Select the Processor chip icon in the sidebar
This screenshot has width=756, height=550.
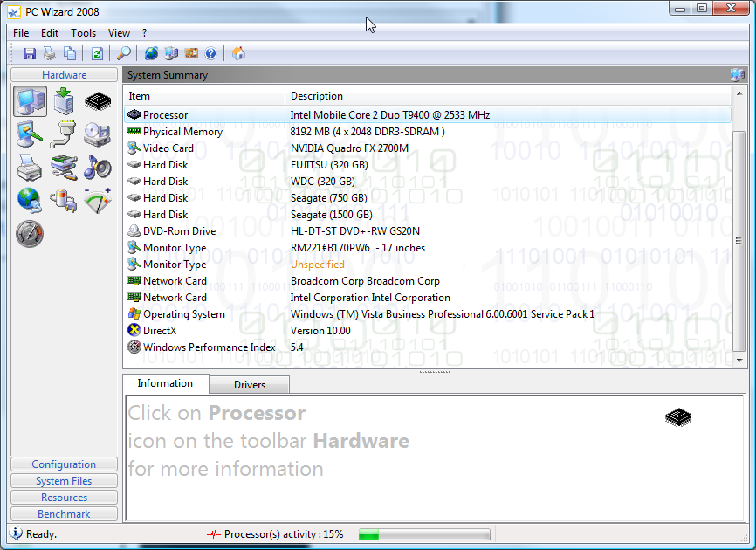98,100
